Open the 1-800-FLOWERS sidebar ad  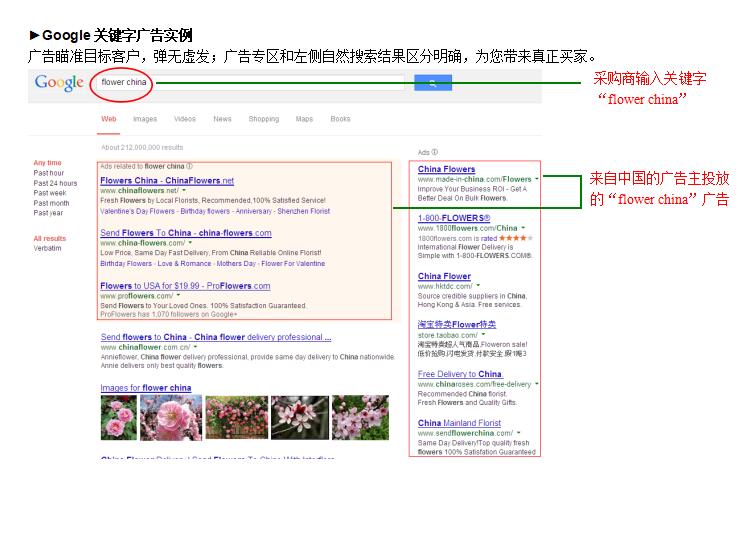[454, 218]
